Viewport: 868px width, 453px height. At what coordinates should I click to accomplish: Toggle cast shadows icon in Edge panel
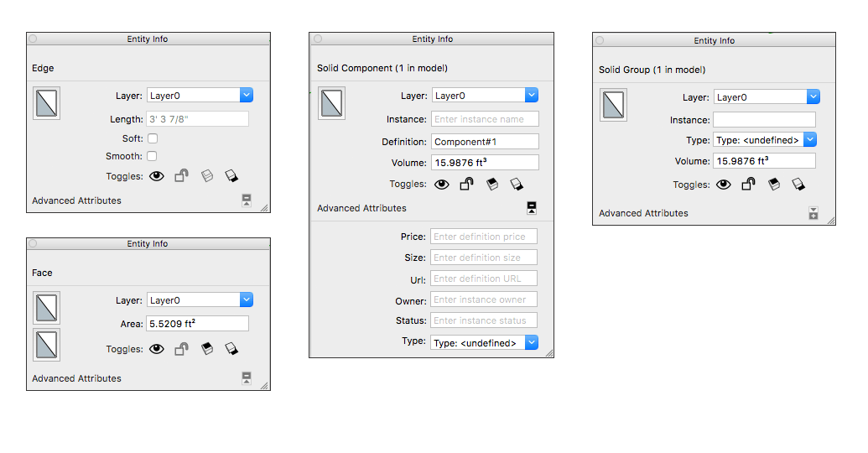click(231, 176)
